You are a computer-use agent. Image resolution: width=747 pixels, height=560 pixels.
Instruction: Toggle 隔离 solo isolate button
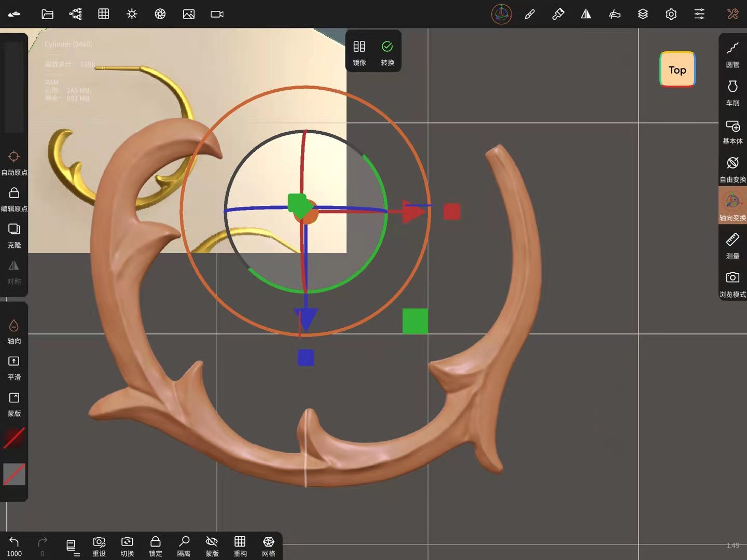pyautogui.click(x=184, y=547)
